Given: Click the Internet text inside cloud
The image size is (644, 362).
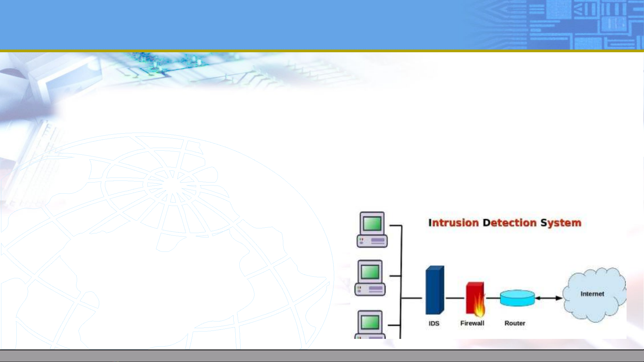Looking at the screenshot, I should [592, 294].
